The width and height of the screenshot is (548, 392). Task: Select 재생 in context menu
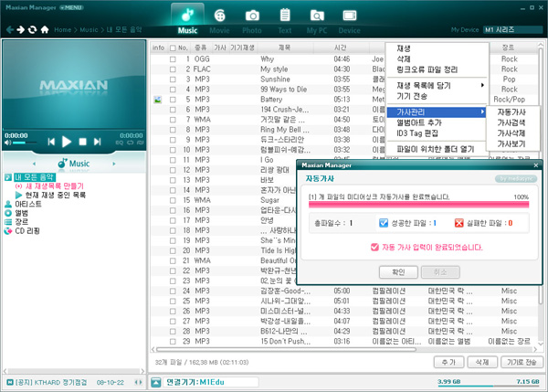coord(404,48)
